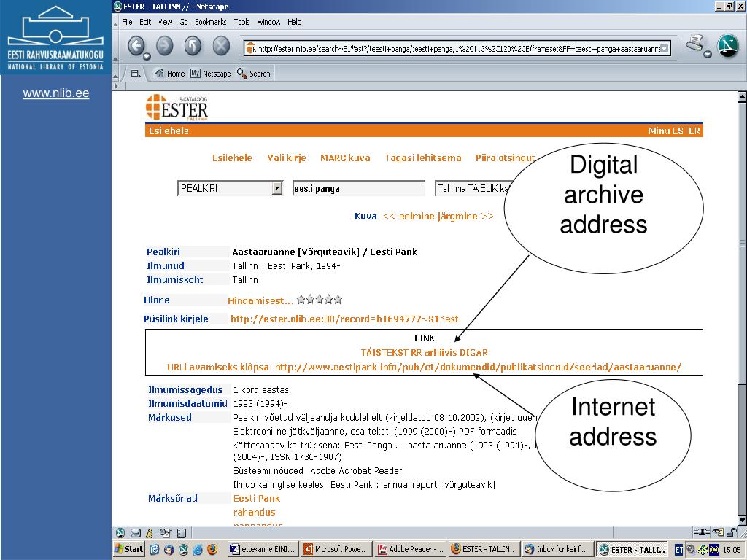
Task: Click the Composer icon in the component bar
Action: pos(166,533)
